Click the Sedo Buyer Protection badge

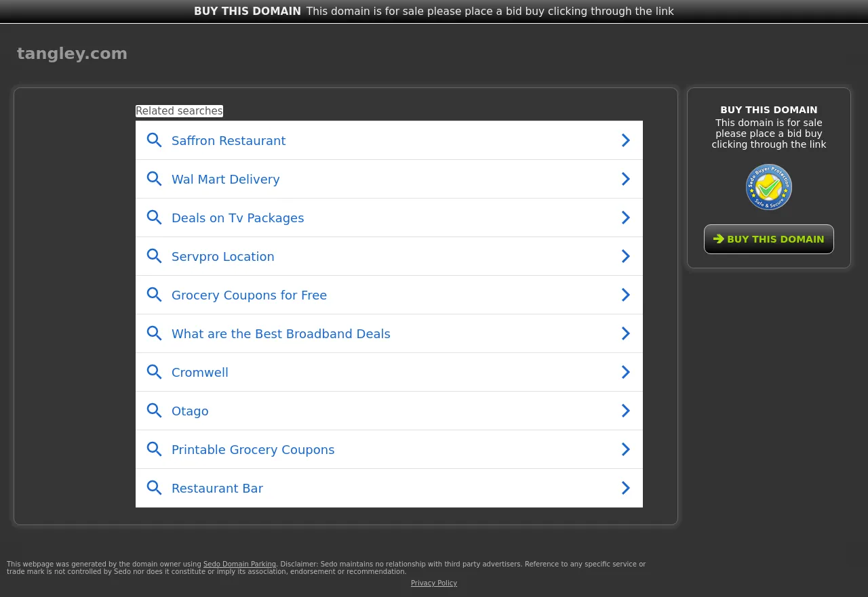click(x=769, y=187)
